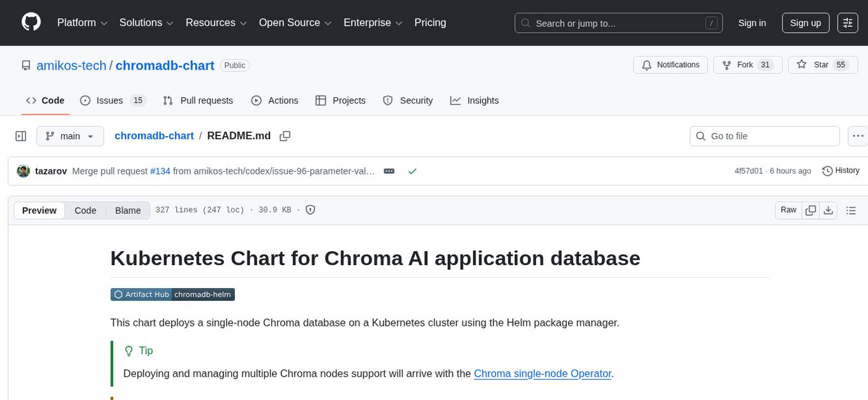Enable repository Notifications
The width and height of the screenshot is (868, 400).
click(x=670, y=65)
